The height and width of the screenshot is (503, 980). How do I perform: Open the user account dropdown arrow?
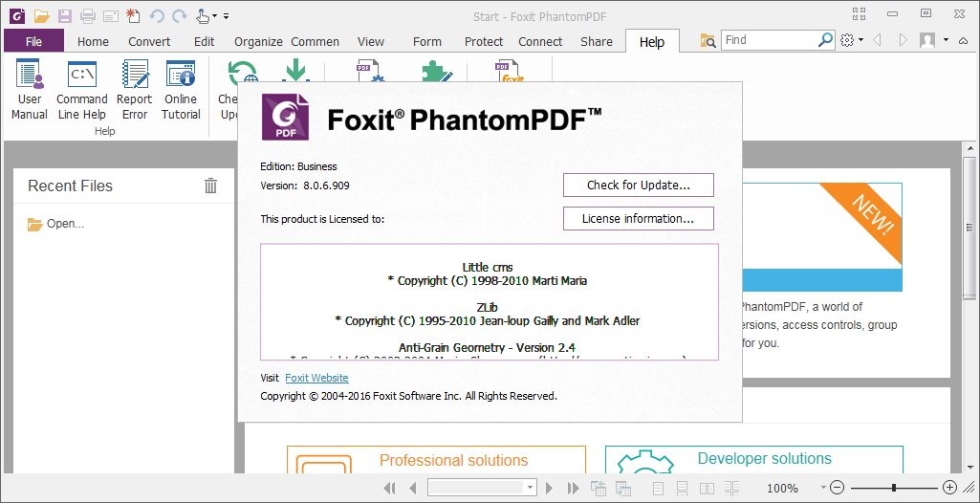tap(946, 40)
